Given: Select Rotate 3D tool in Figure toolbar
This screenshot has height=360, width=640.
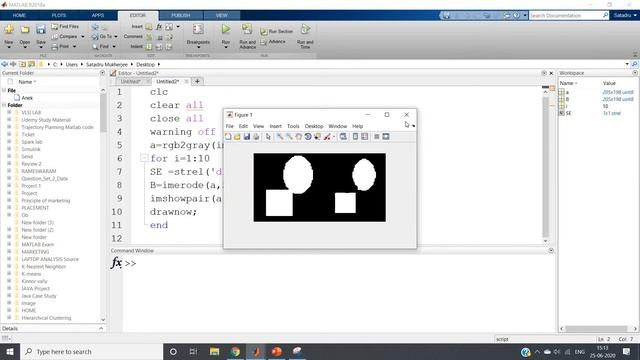Looking at the screenshot, I should pos(308,137).
